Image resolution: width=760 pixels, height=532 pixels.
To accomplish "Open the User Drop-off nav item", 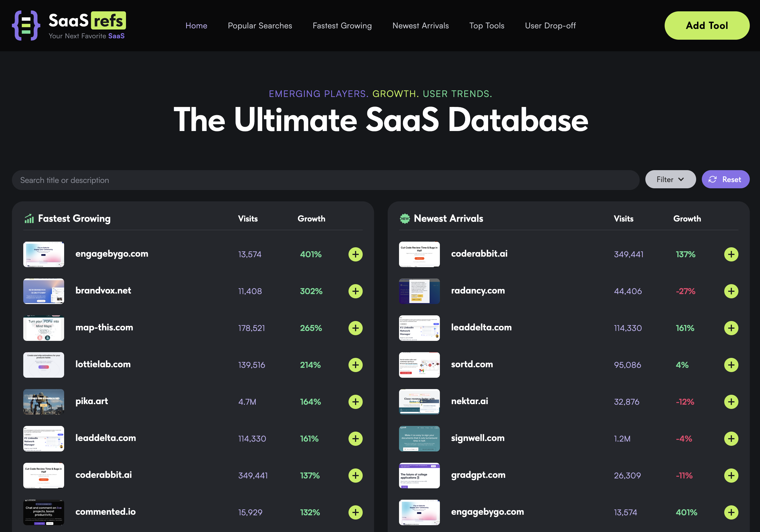I will [550, 26].
